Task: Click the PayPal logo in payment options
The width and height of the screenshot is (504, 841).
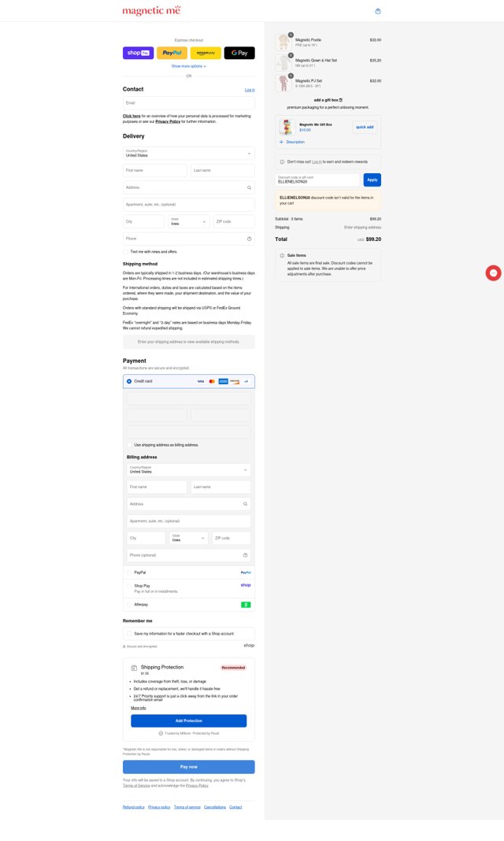Action: tap(246, 572)
